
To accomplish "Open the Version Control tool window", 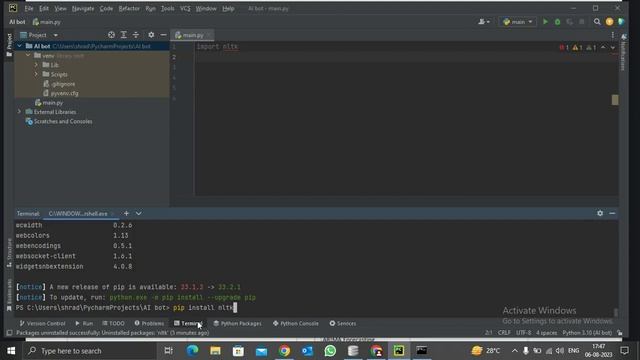I will point(42,323).
